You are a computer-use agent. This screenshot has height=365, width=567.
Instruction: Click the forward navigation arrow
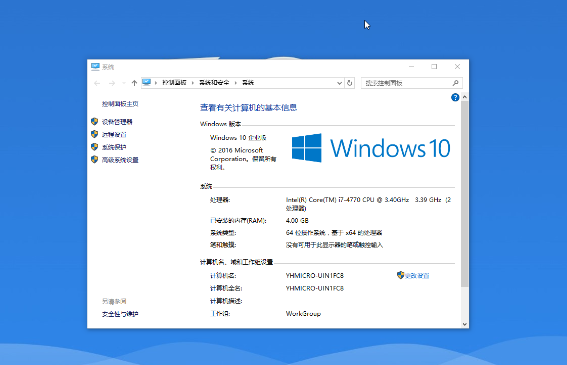click(x=112, y=83)
